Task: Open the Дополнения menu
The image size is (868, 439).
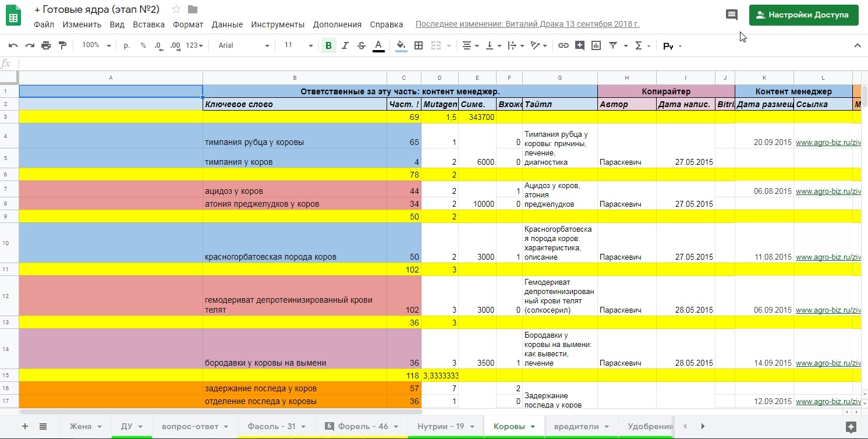Action: 337,24
